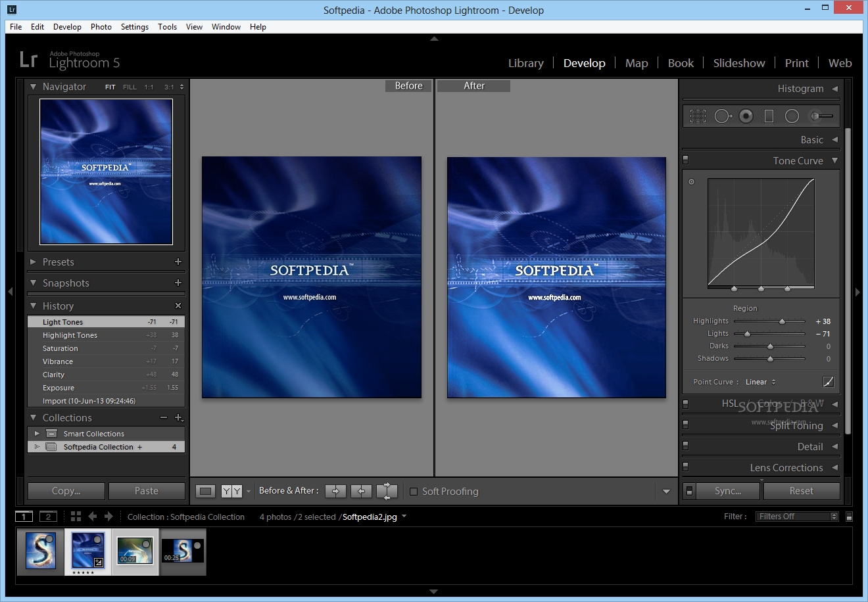Toggle the Tone Curve panel switch

[686, 160]
